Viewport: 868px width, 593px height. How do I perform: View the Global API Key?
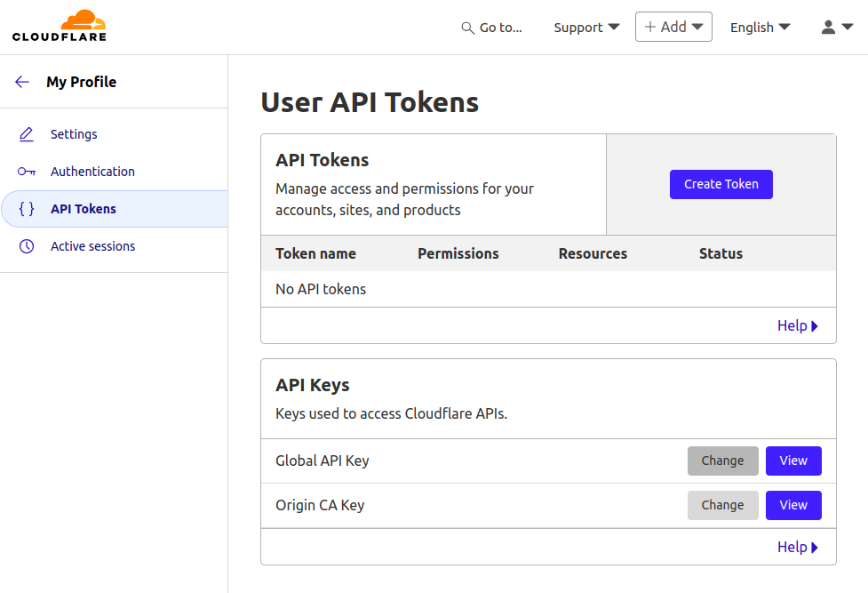(792, 461)
